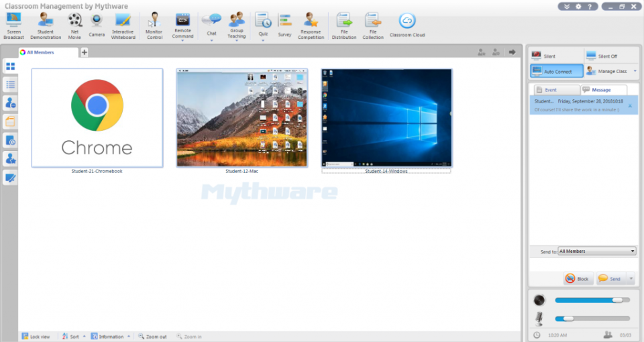Open the Camera tool
The height and width of the screenshot is (342, 644).
97,25
